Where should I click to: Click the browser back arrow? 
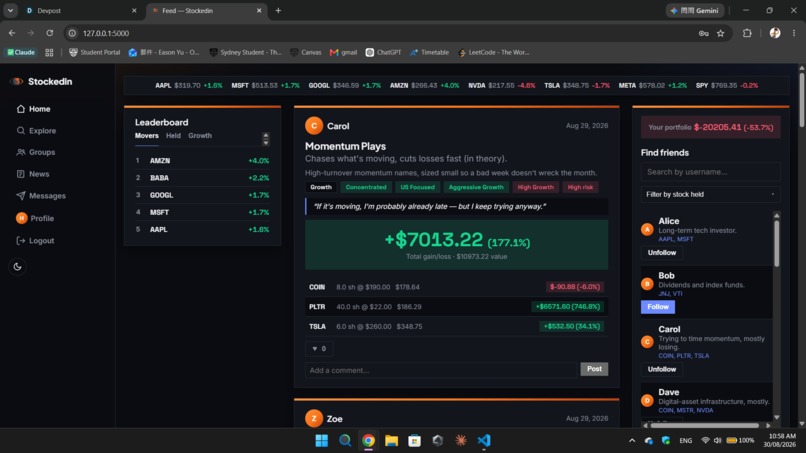12,33
